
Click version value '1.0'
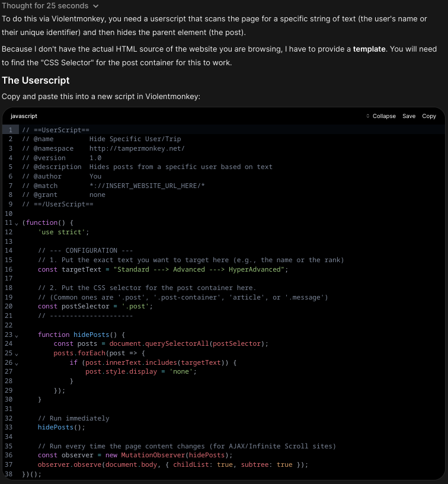(x=95, y=158)
